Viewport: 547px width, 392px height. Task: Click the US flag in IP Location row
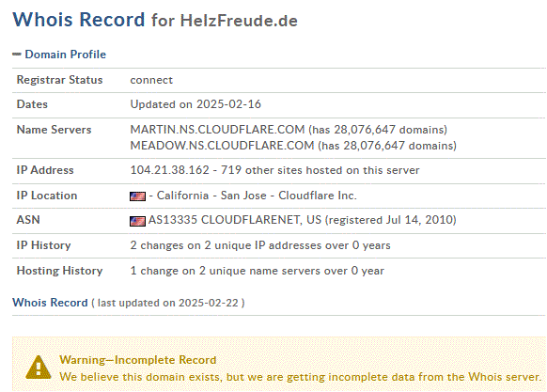(x=137, y=196)
